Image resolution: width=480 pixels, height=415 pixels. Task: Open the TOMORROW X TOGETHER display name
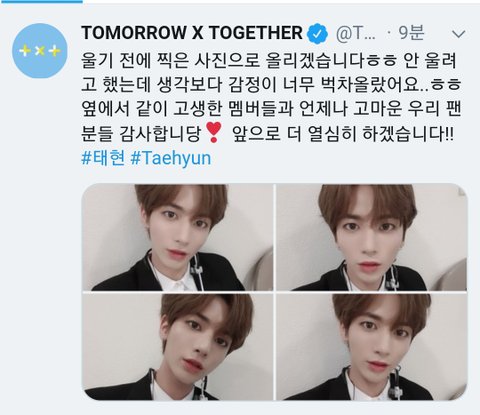pyautogui.click(x=192, y=33)
